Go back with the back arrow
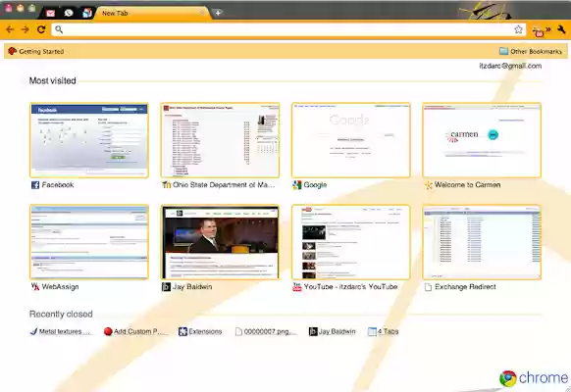This screenshot has height=392, width=571. click(10, 29)
